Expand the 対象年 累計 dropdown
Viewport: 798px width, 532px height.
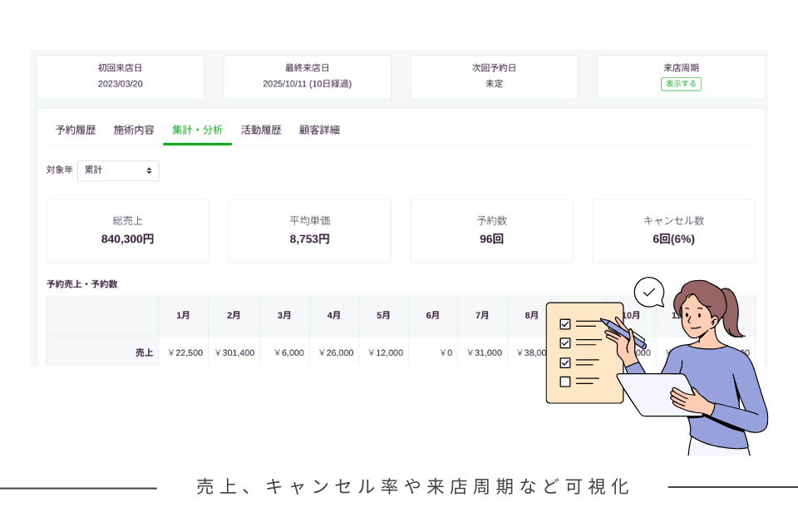click(118, 170)
